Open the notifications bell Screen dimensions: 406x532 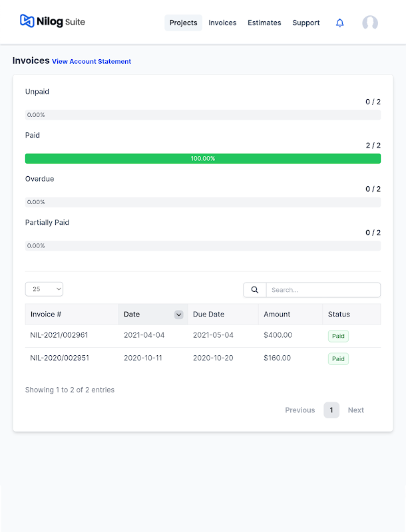340,23
